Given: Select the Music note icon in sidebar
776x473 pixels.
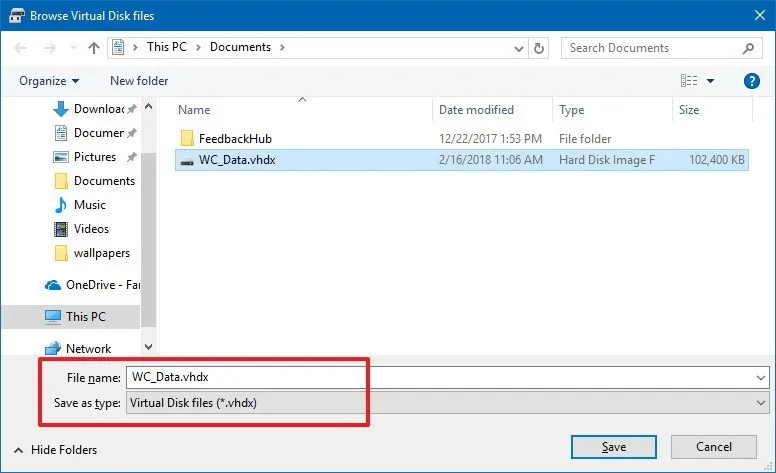Looking at the screenshot, I should (60, 205).
